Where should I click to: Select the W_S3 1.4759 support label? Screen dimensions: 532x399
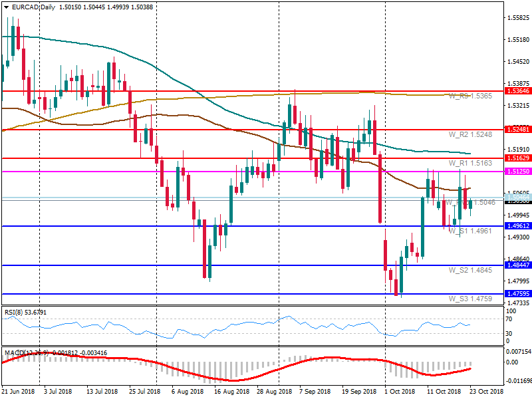469,299
